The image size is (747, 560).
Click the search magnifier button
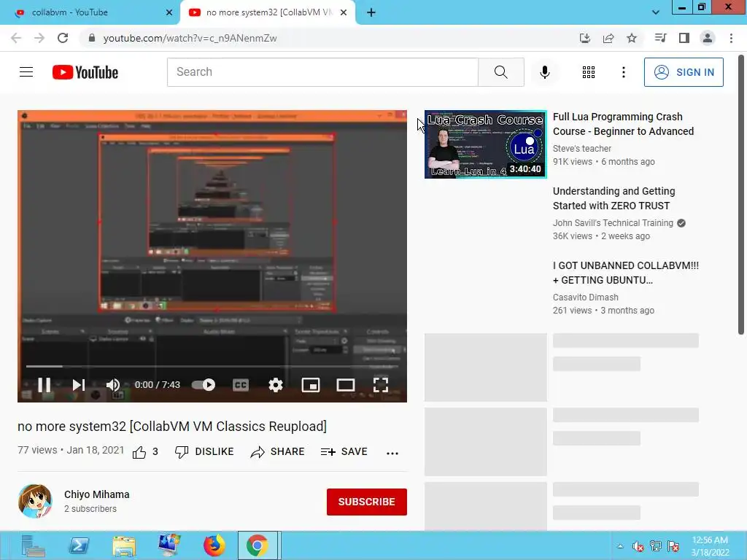coord(500,72)
